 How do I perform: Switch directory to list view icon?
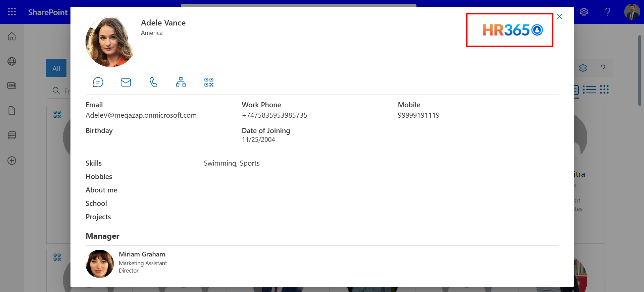coord(590,90)
